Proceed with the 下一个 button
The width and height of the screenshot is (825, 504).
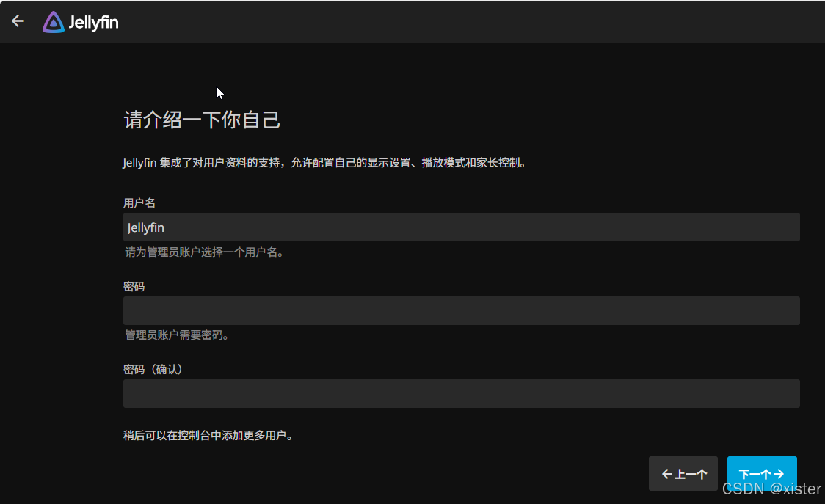(x=762, y=473)
